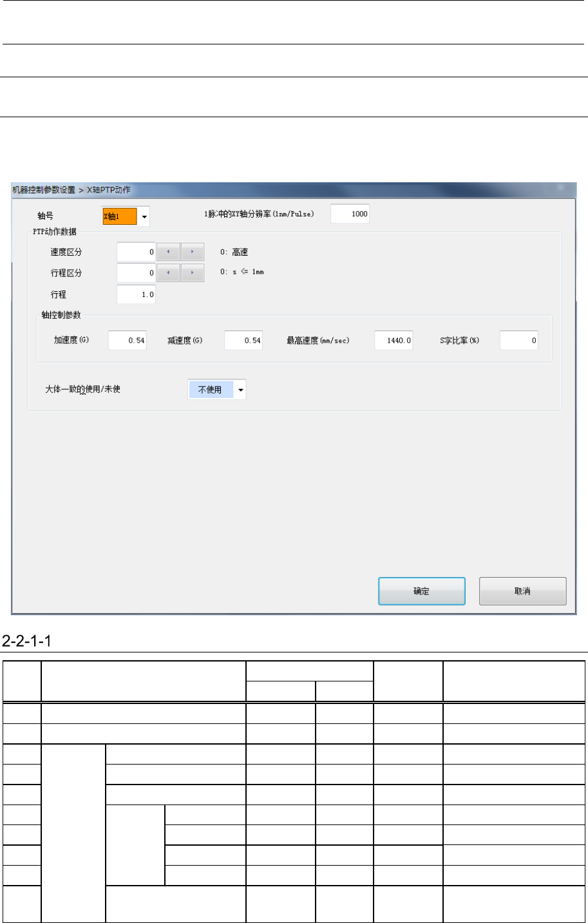
Task: Click the 轴控制参数 group label
Action: [62, 315]
